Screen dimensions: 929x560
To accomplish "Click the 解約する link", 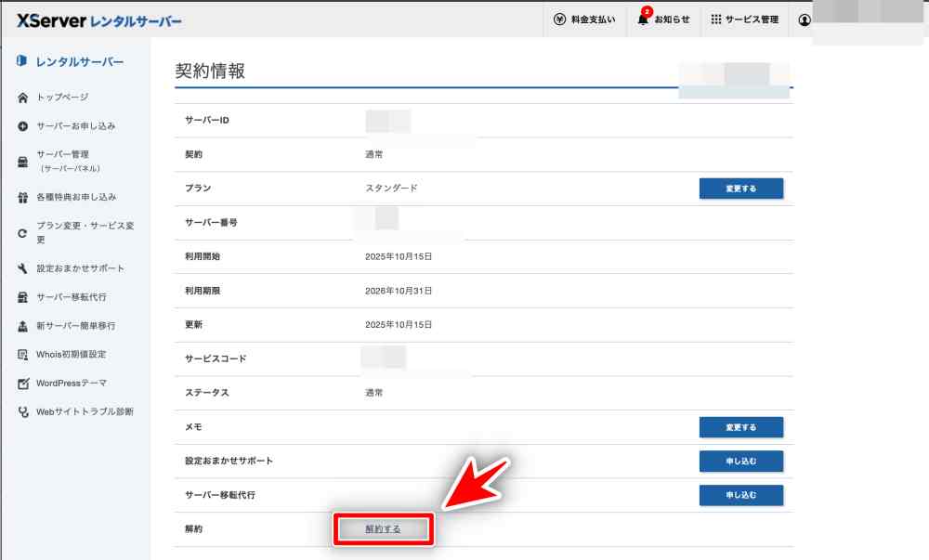I will (x=383, y=529).
